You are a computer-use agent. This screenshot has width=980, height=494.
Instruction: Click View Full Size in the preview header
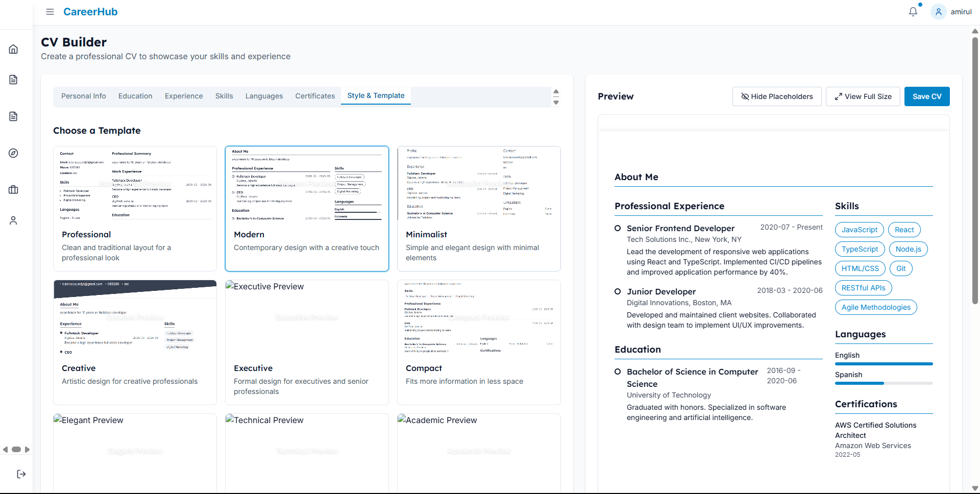point(863,96)
